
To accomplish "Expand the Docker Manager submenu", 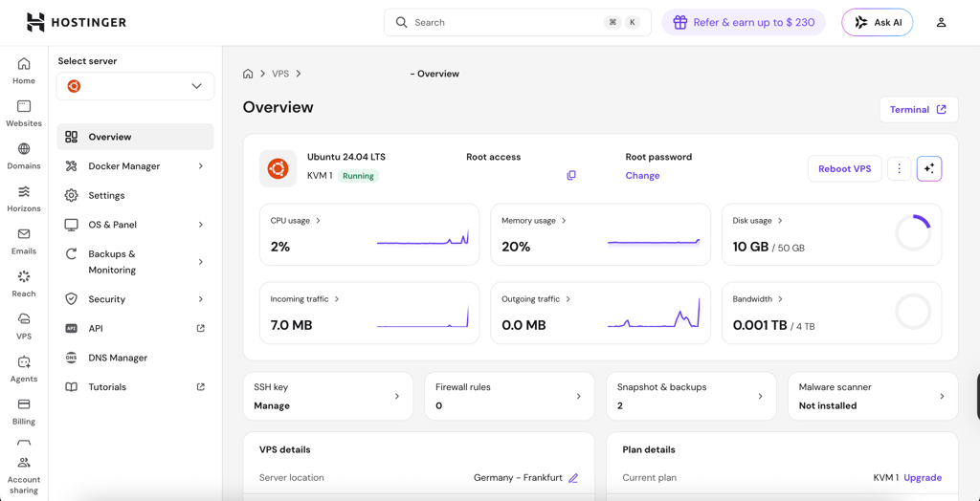I will tap(201, 166).
